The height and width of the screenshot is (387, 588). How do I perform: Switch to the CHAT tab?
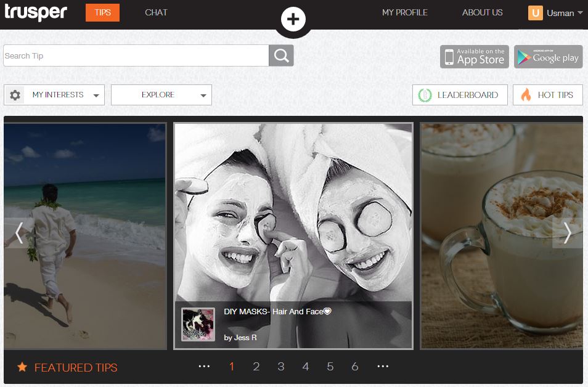[x=156, y=12]
